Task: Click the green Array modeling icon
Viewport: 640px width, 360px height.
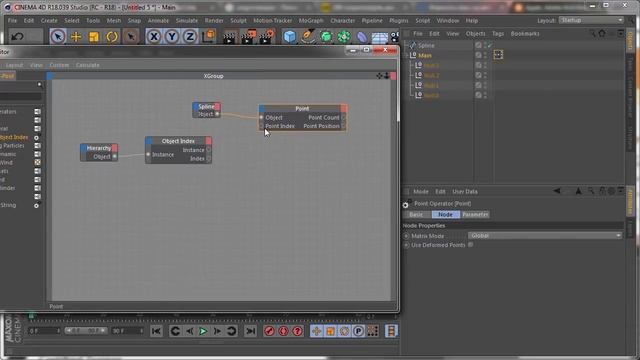Action: [x=344, y=37]
